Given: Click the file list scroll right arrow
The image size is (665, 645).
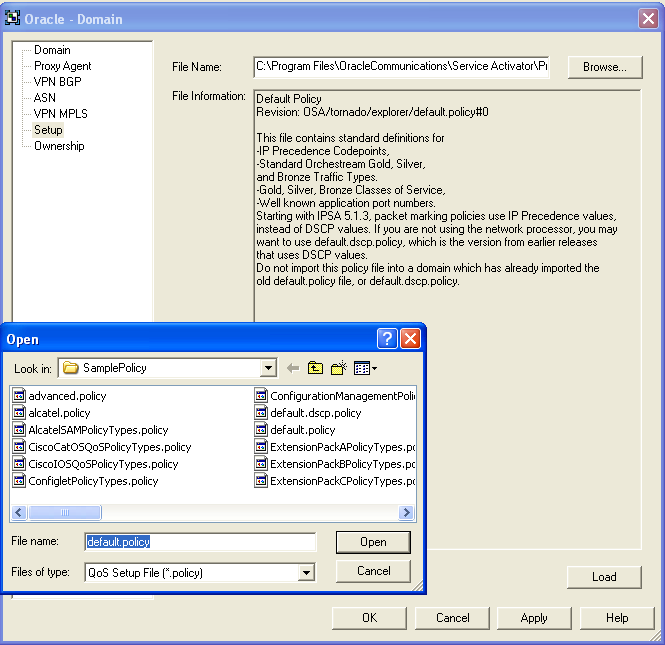Looking at the screenshot, I should coord(406,513).
